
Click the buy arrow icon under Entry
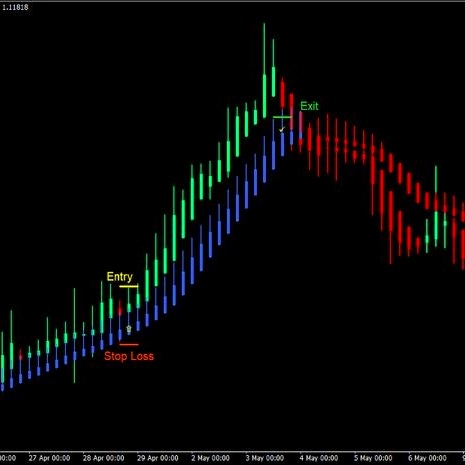tap(129, 329)
